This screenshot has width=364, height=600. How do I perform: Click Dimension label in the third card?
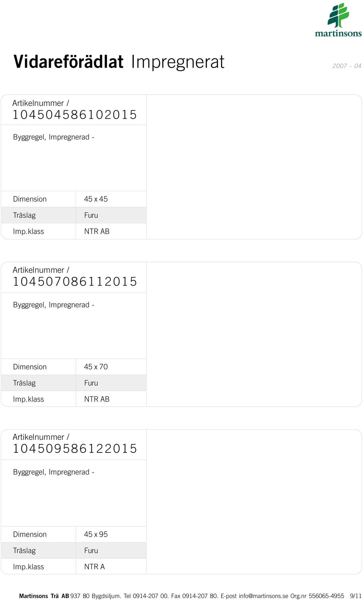[30, 534]
